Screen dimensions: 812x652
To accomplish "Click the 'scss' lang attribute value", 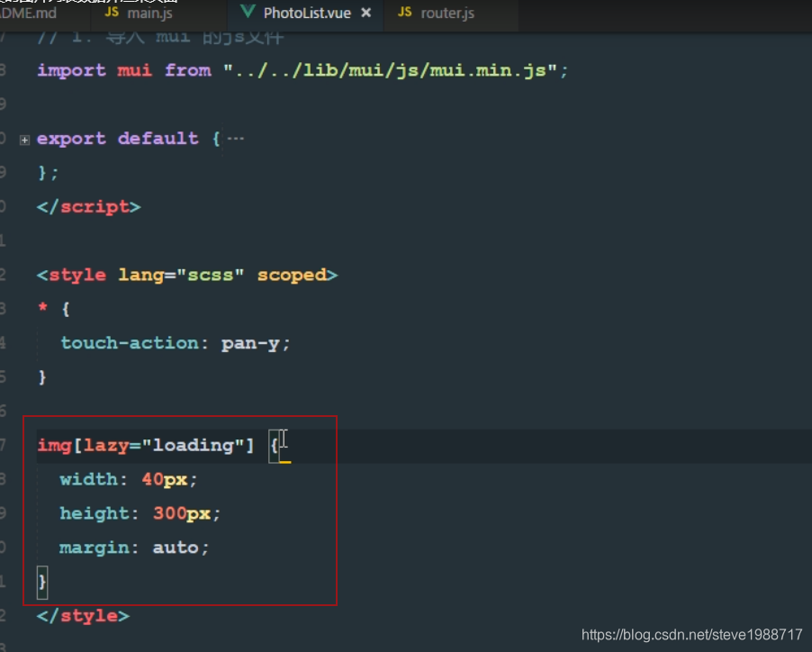I will pos(210,275).
